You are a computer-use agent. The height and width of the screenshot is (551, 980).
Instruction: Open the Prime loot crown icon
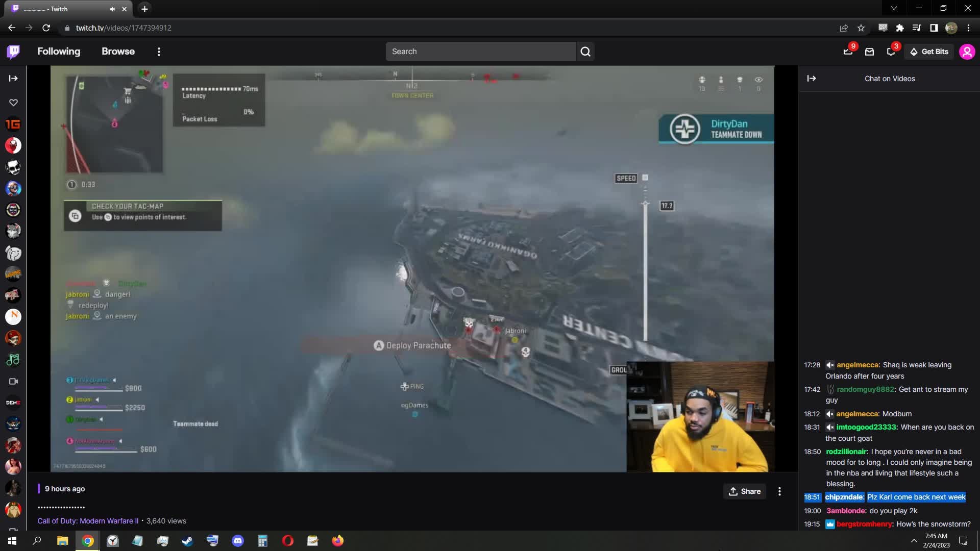pyautogui.click(x=848, y=52)
